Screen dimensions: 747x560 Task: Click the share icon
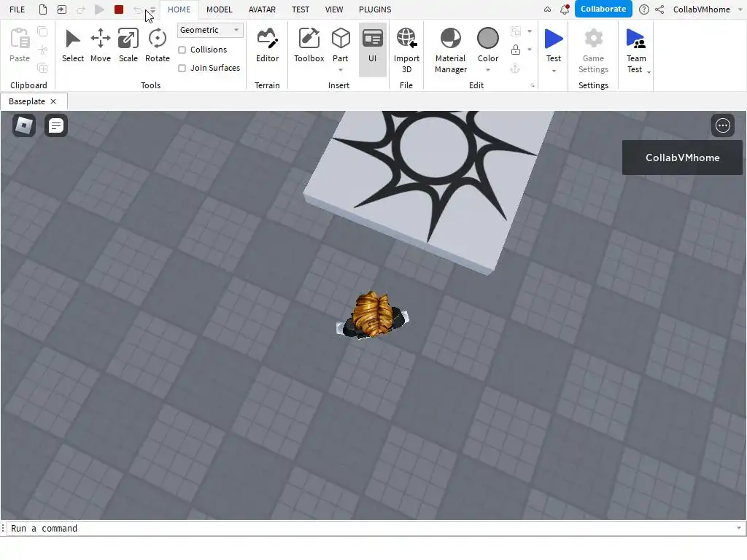pyautogui.click(x=659, y=9)
